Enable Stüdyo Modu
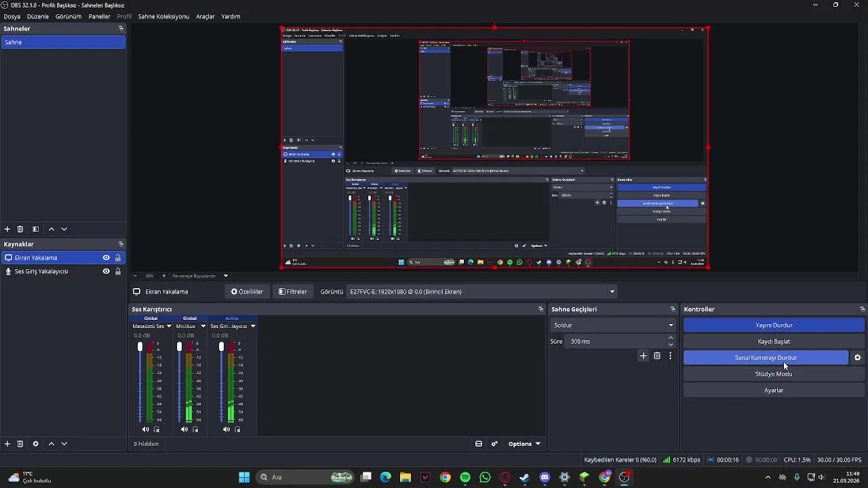868x488 pixels. coord(774,374)
